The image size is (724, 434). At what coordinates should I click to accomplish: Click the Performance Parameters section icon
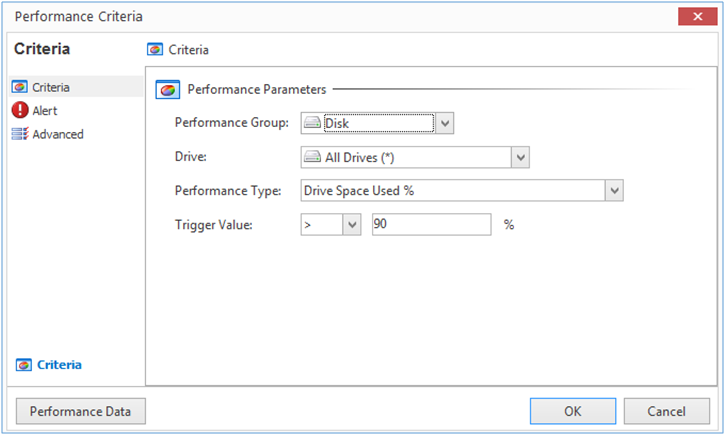[168, 90]
